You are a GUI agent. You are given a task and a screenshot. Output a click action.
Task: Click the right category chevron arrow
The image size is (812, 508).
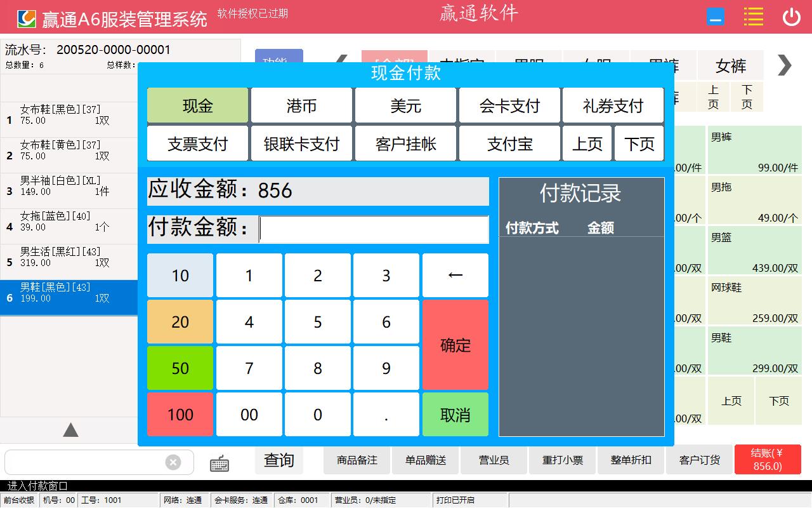tap(785, 65)
